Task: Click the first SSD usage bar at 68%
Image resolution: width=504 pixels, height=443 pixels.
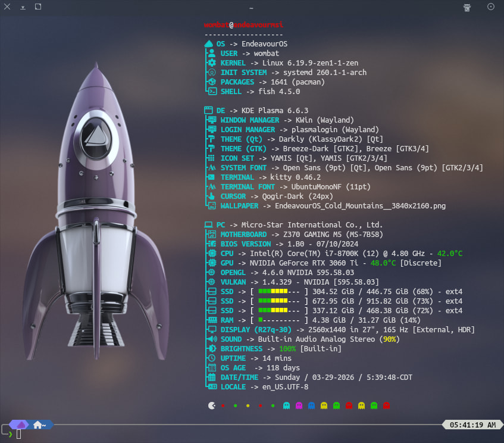Action: pos(278,291)
